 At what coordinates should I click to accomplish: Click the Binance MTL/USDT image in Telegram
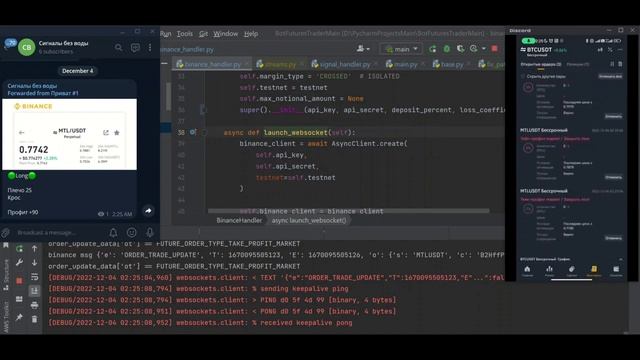click(x=69, y=134)
